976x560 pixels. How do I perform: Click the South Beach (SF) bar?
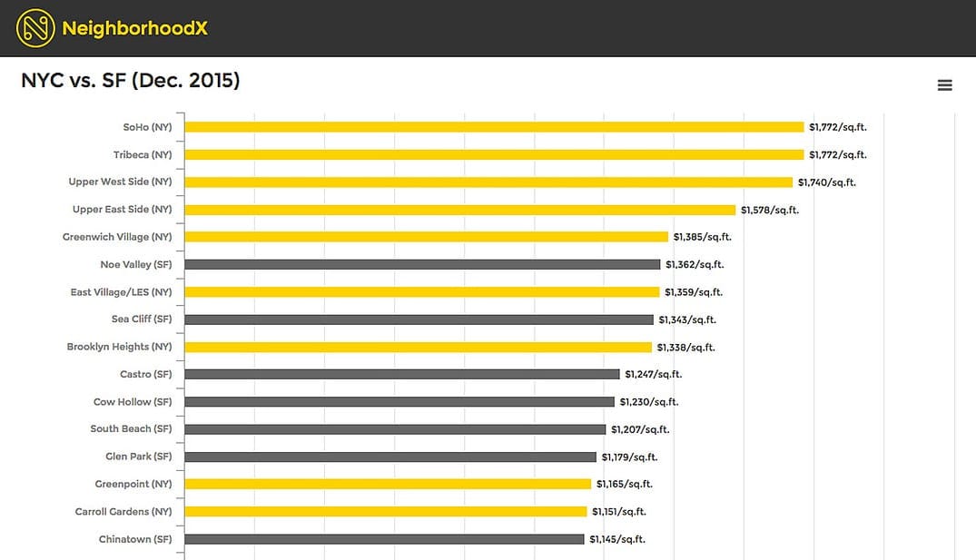395,429
